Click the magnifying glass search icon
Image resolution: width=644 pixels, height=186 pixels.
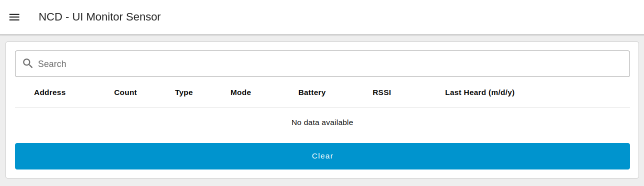tap(28, 63)
